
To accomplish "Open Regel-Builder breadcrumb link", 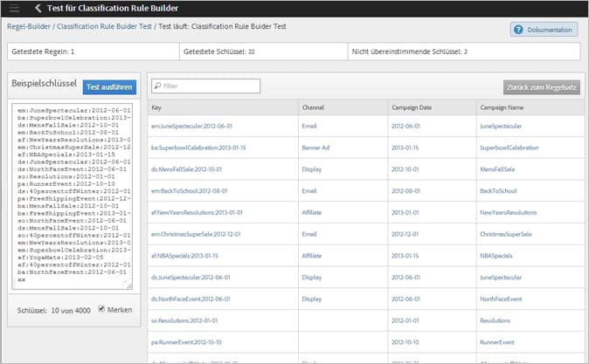I will [29, 27].
